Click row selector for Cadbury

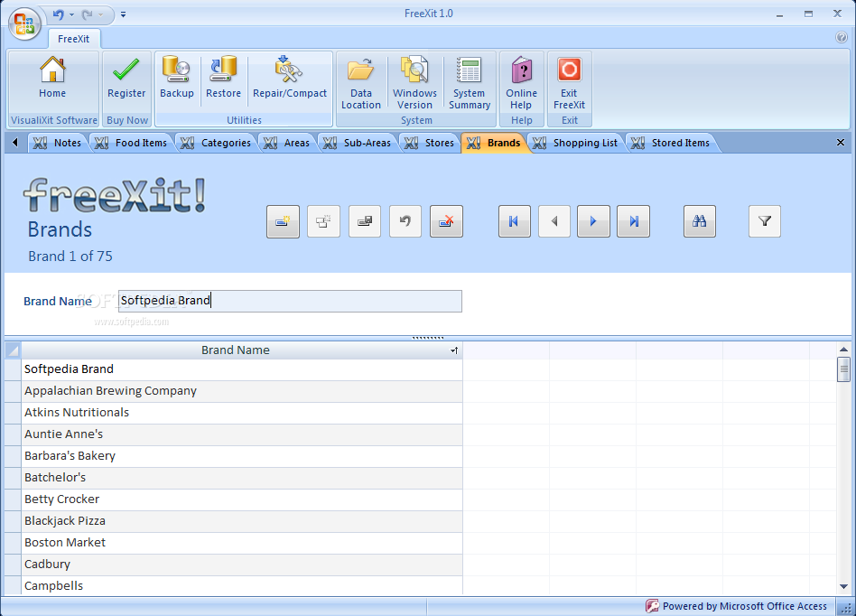(x=13, y=565)
